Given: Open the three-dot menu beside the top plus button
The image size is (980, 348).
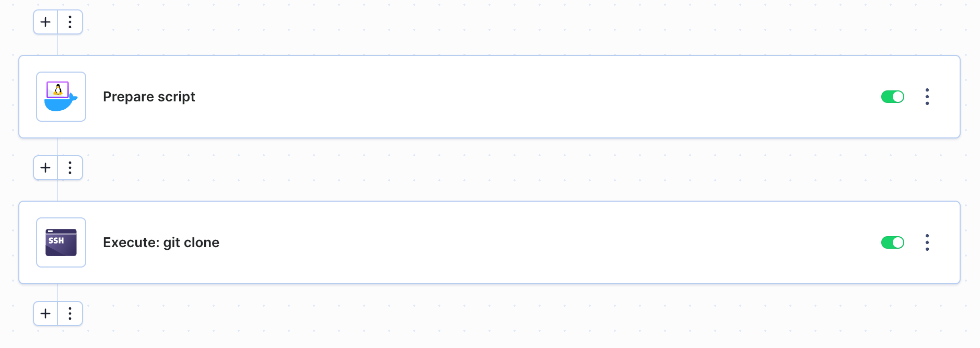Looking at the screenshot, I should pos(70,22).
